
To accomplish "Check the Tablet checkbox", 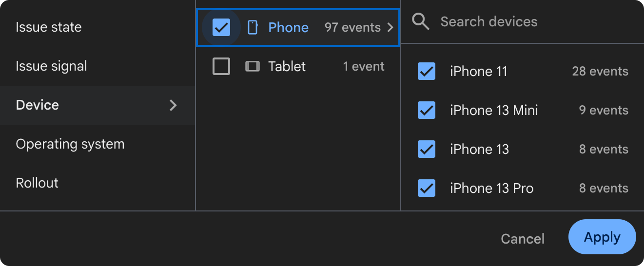I will pyautogui.click(x=221, y=66).
